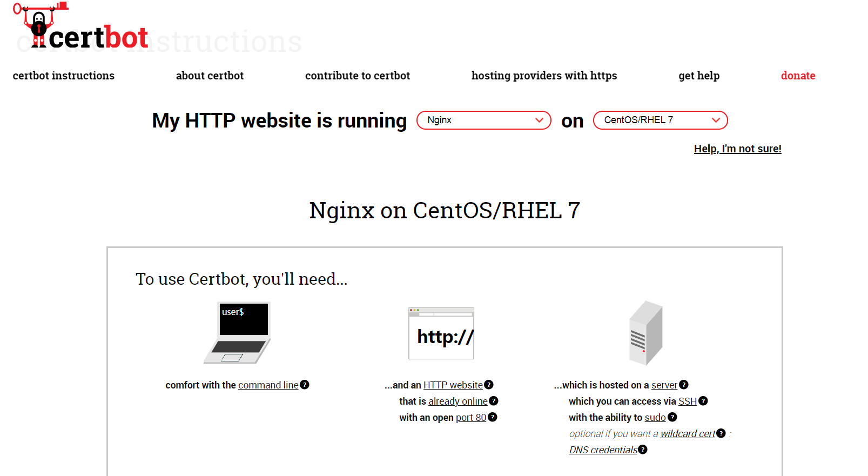Open the info icon beside wildcard cert
The height and width of the screenshot is (476, 868).
click(721, 433)
